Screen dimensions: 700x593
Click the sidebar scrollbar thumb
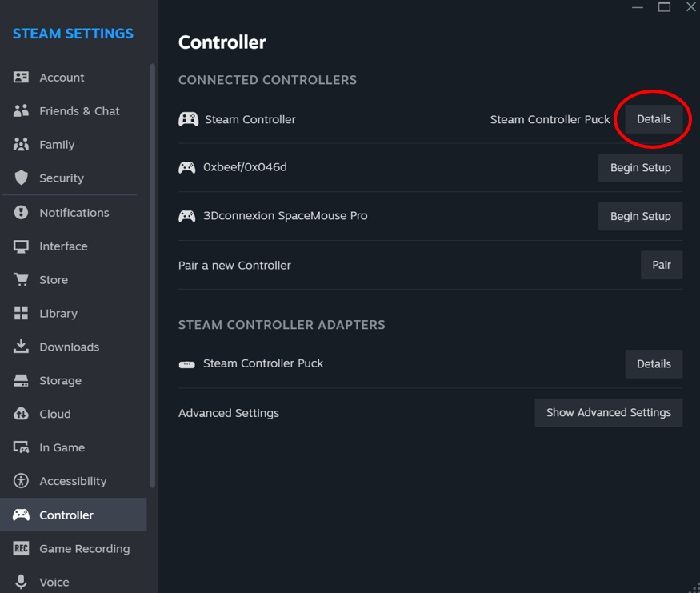click(x=153, y=275)
